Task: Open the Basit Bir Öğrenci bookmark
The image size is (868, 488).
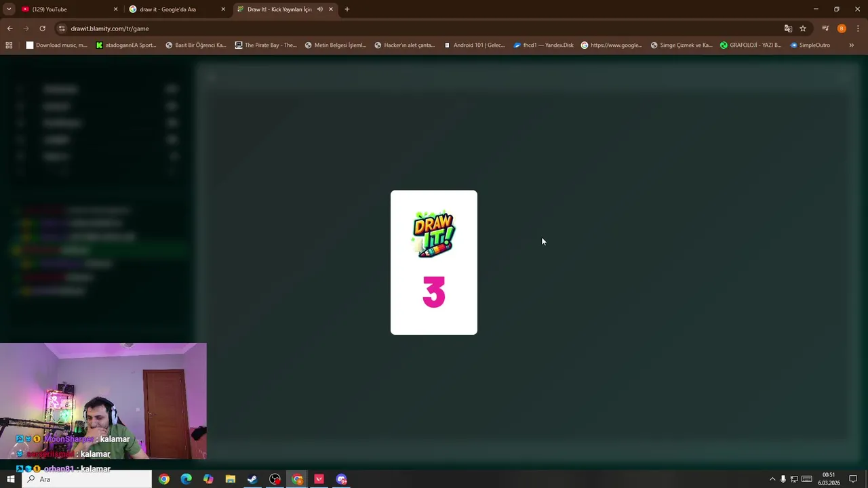Action: click(x=196, y=45)
